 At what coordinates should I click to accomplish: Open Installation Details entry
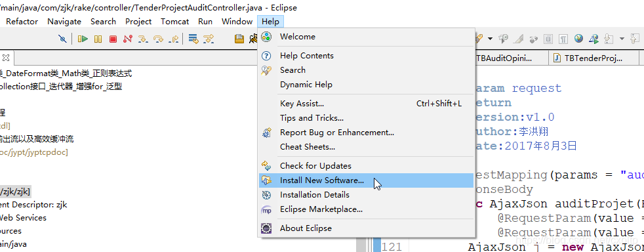coord(367,194)
